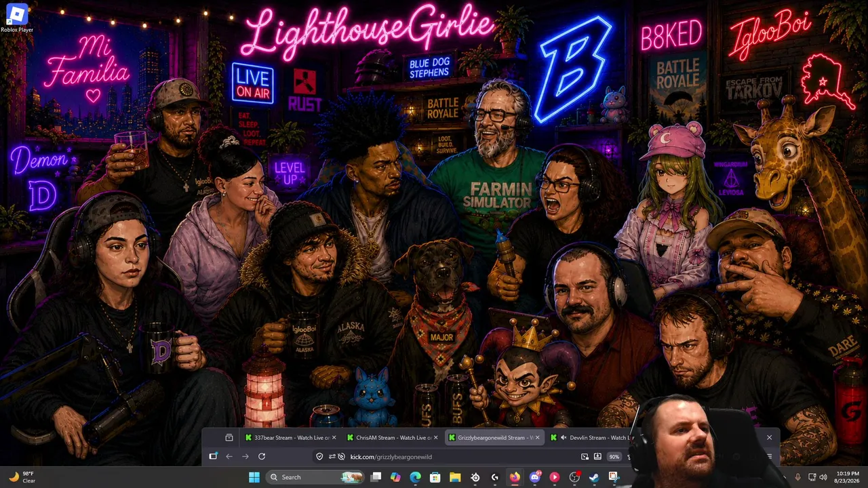Open OBS Studio from the taskbar

click(574, 477)
